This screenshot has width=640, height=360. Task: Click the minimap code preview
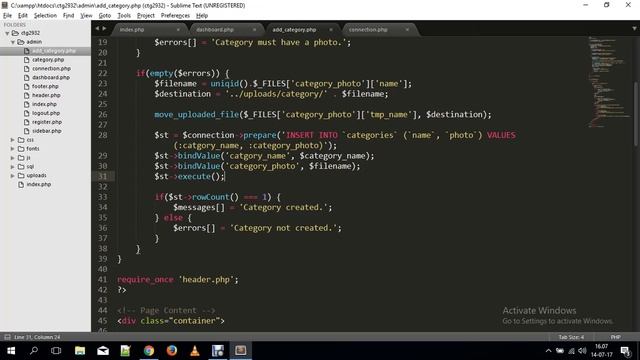[608, 82]
